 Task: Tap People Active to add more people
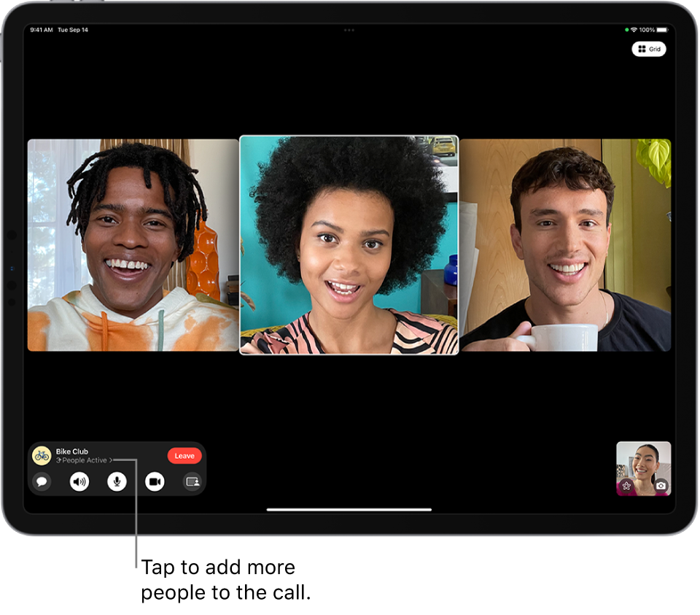click(84, 461)
